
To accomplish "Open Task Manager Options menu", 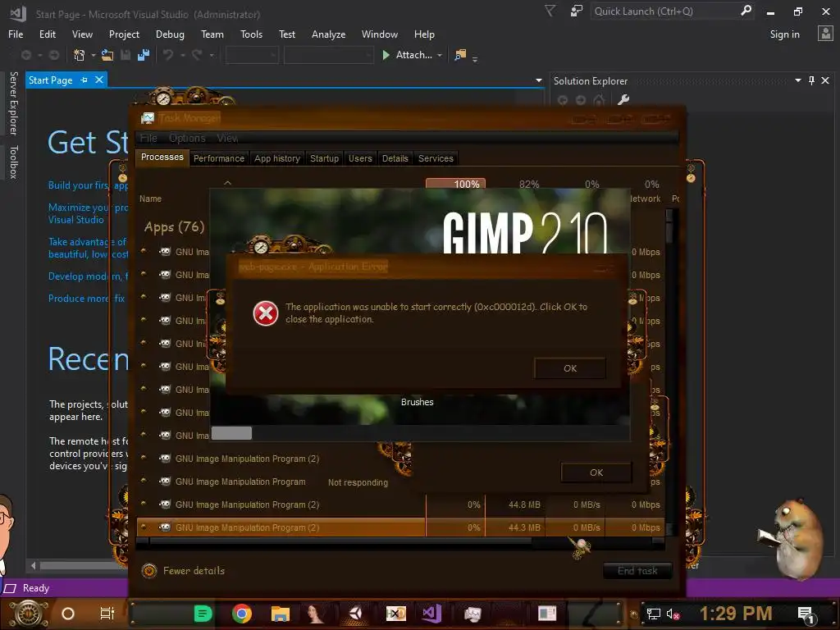I will (187, 138).
